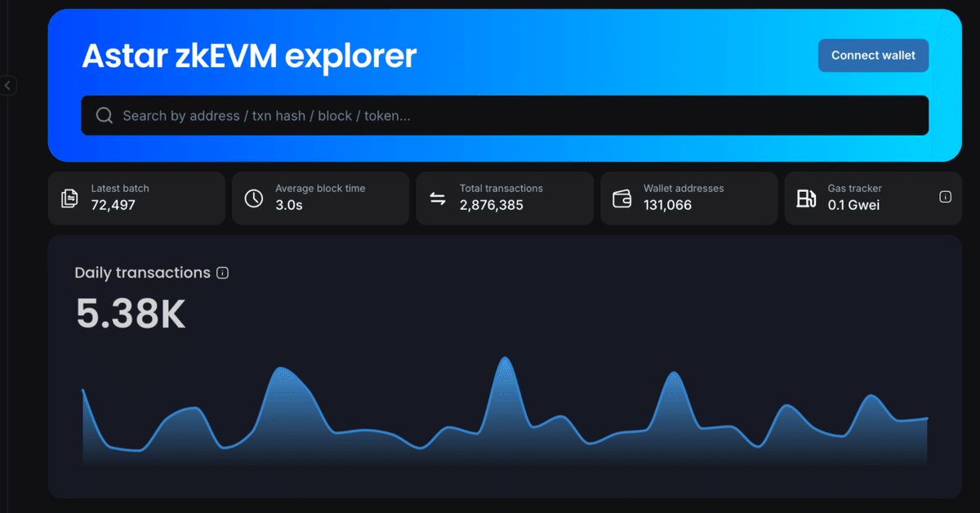The height and width of the screenshot is (513, 980).
Task: Click the Average block time label
Action: (320, 188)
